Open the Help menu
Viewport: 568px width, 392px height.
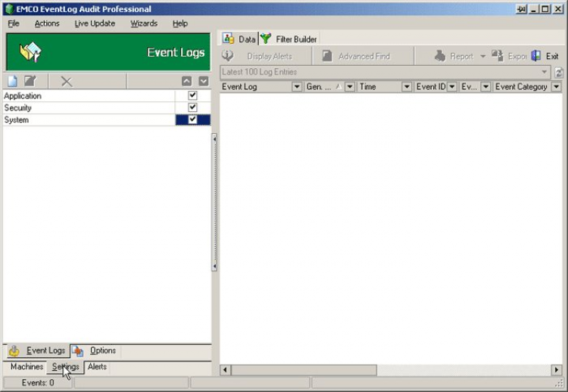pos(180,23)
